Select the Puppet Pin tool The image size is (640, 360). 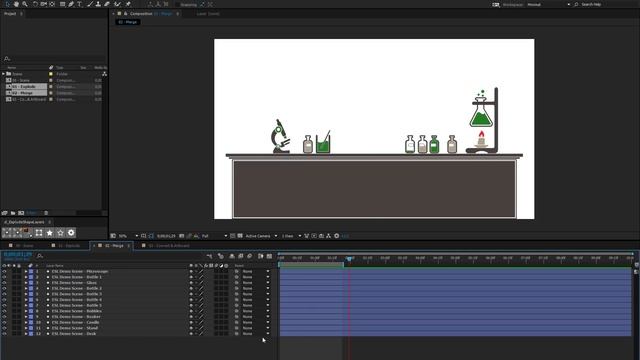[x=128, y=4]
